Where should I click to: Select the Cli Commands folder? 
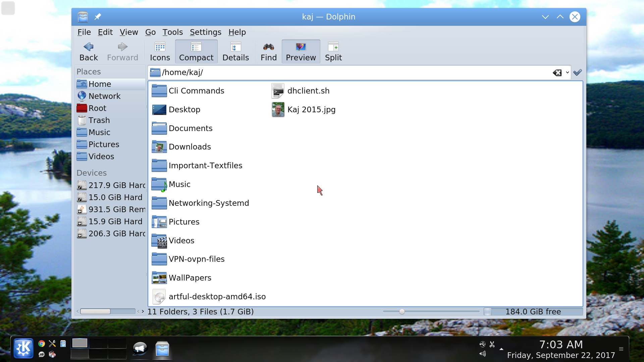tap(188, 91)
